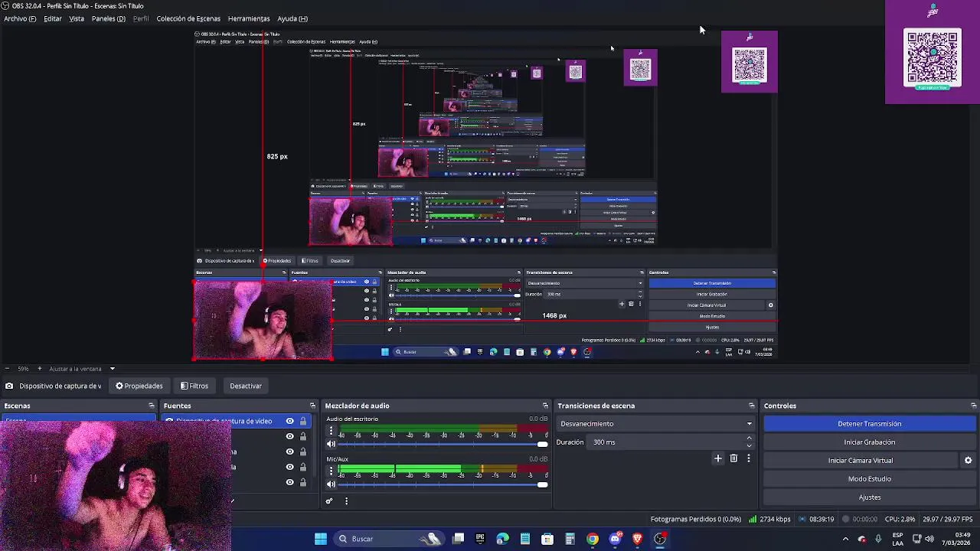The image size is (980, 551).
Task: Start recording with Iniciar Grabación
Action: (869, 442)
